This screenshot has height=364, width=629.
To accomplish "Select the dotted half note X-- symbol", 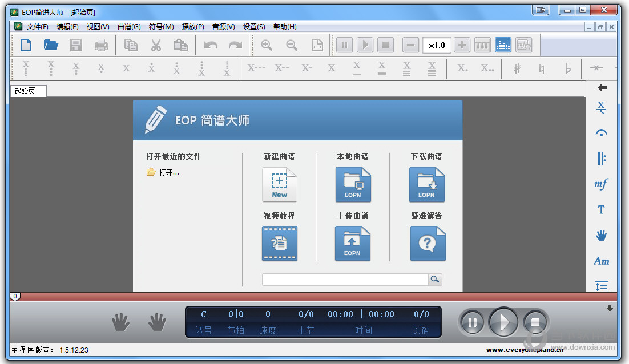I will (x=281, y=68).
